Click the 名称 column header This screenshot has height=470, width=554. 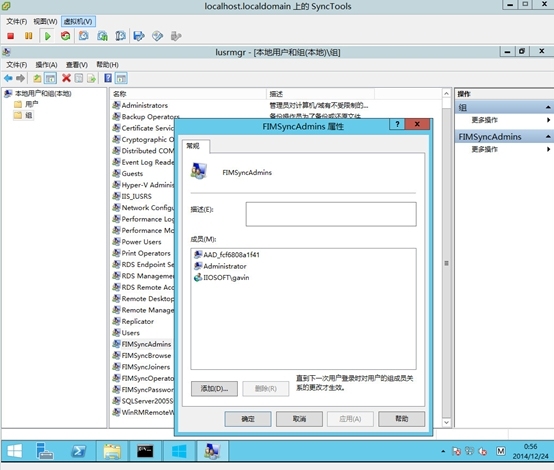point(188,94)
